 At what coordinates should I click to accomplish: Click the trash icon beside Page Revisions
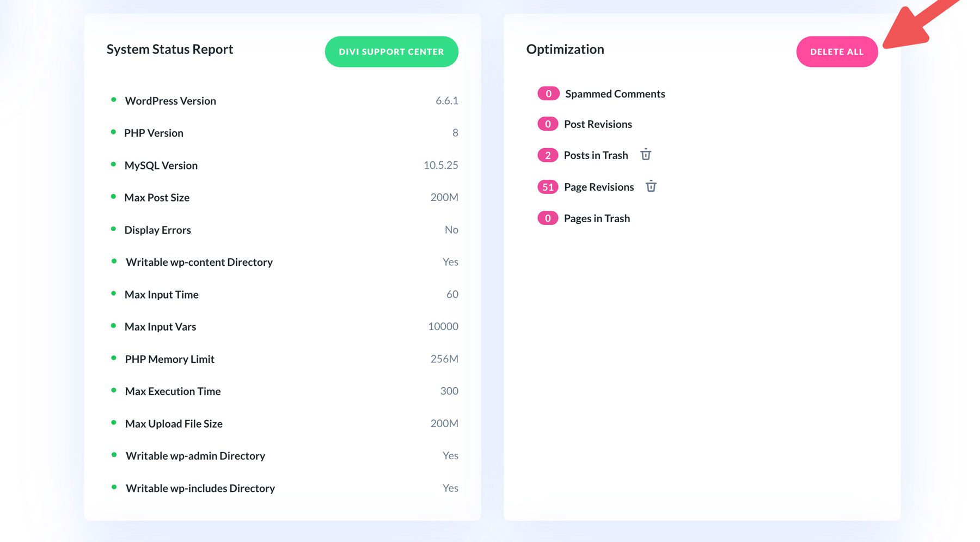coord(651,186)
